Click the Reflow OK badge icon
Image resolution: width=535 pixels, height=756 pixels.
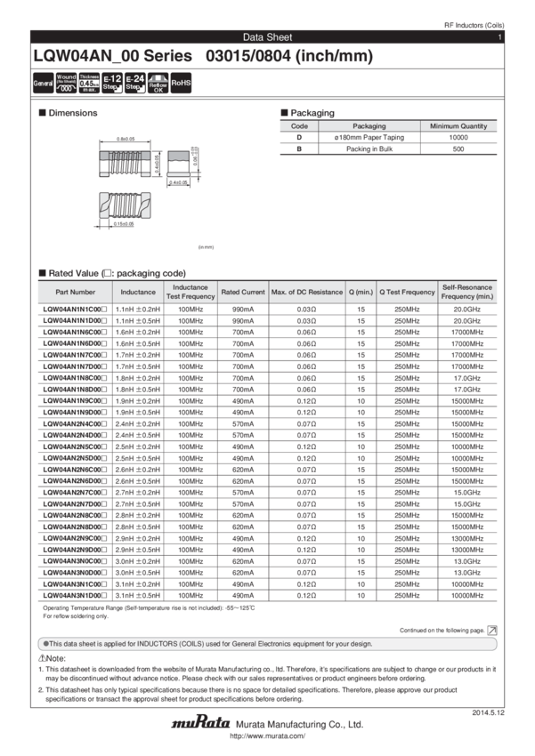point(158,83)
